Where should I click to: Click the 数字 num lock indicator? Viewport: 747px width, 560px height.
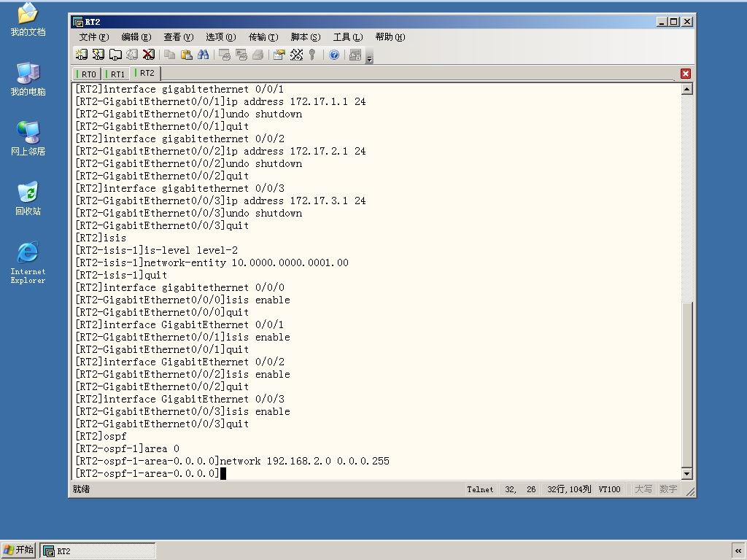click(x=668, y=489)
